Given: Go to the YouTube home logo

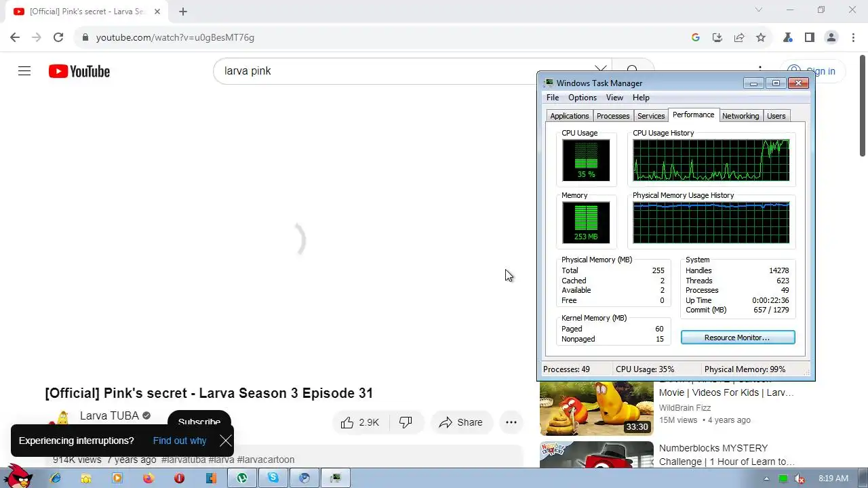Looking at the screenshot, I should click(x=79, y=71).
